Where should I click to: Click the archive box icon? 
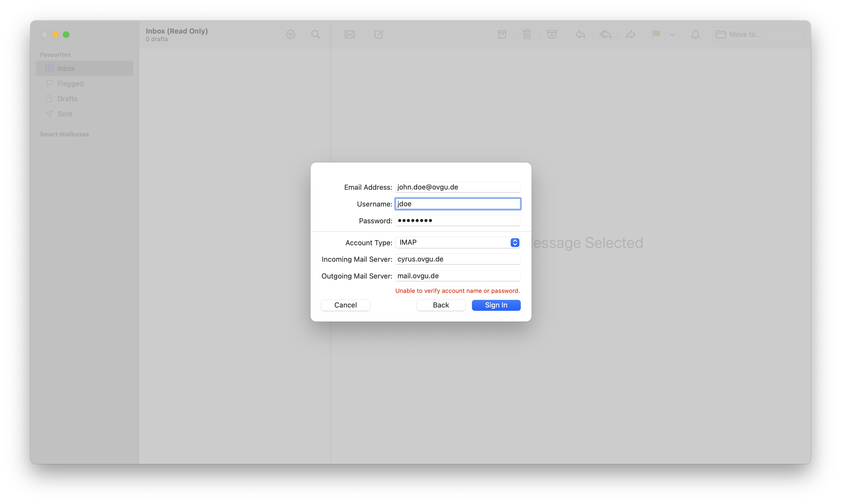click(x=502, y=34)
